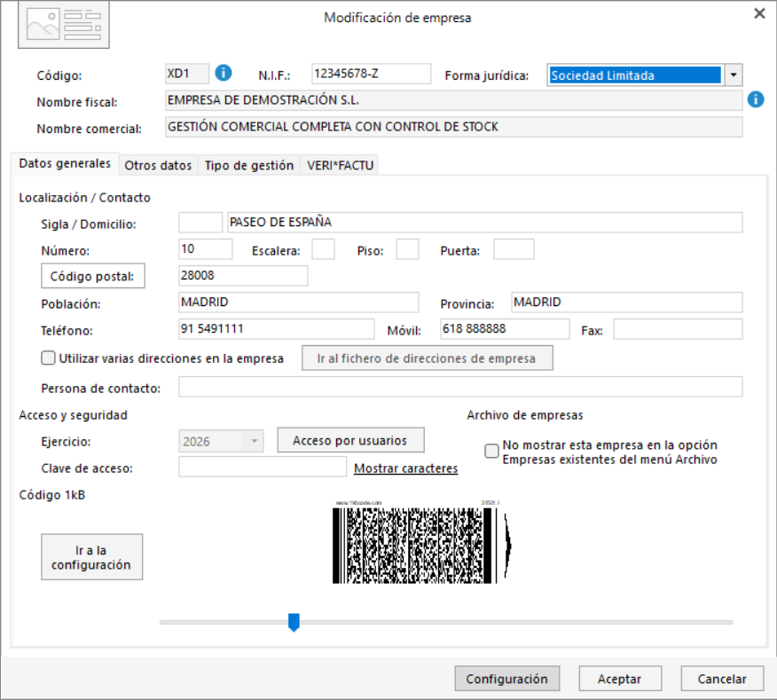
Task: Click the info icon beside Nombre fiscal
Action: point(755,99)
